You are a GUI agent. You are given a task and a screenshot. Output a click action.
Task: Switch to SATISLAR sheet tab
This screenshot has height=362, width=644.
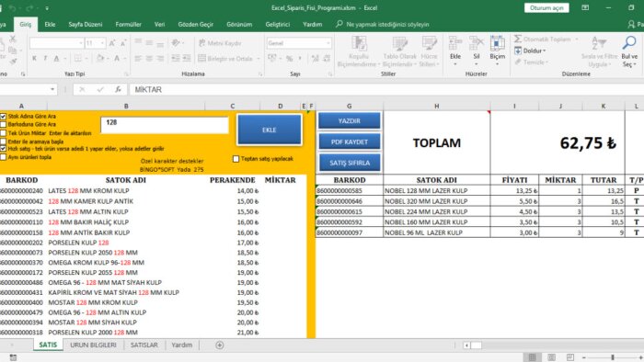[144, 345]
